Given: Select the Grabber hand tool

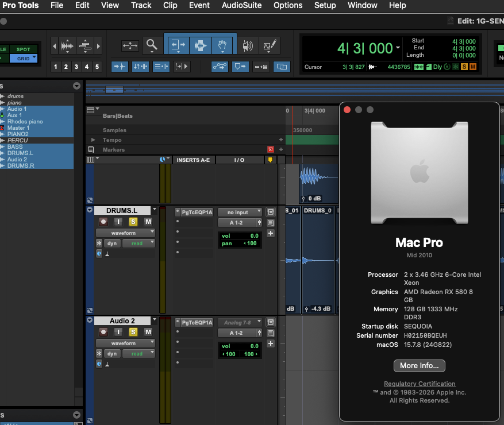Looking at the screenshot, I should 222,45.
